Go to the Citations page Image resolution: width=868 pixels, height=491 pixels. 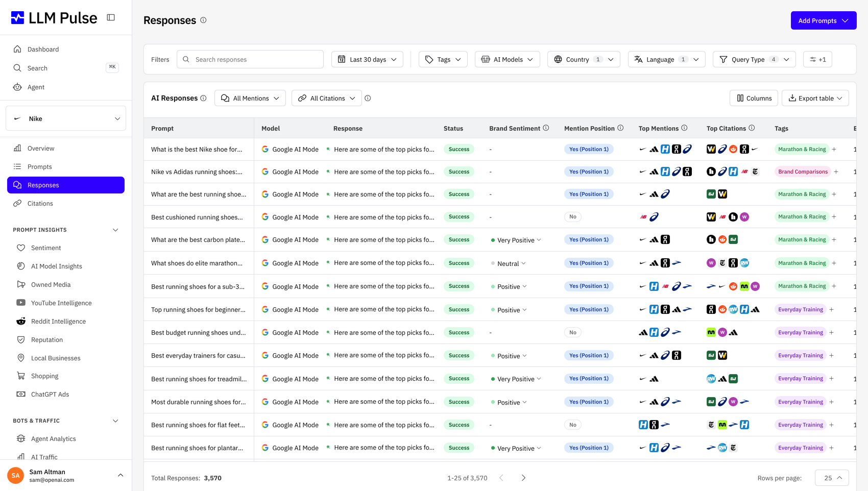point(40,203)
